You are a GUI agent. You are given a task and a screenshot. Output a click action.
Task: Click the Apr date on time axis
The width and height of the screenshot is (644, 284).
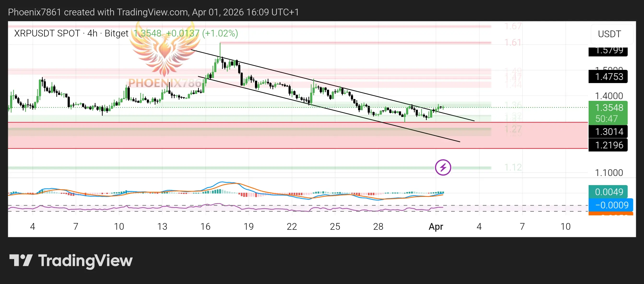(436, 226)
